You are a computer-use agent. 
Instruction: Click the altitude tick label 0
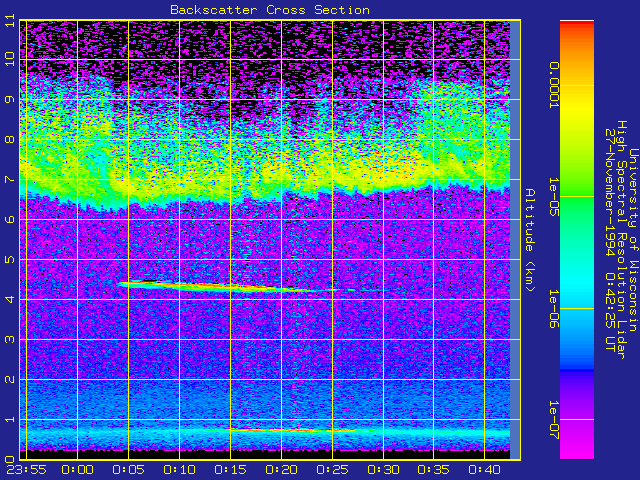tap(10, 459)
